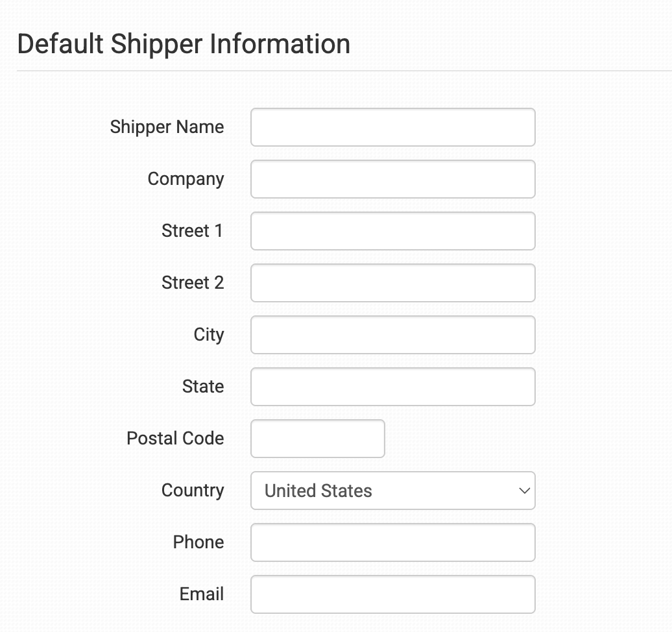Select the Postal Code field
The image size is (672, 632).
coord(317,439)
